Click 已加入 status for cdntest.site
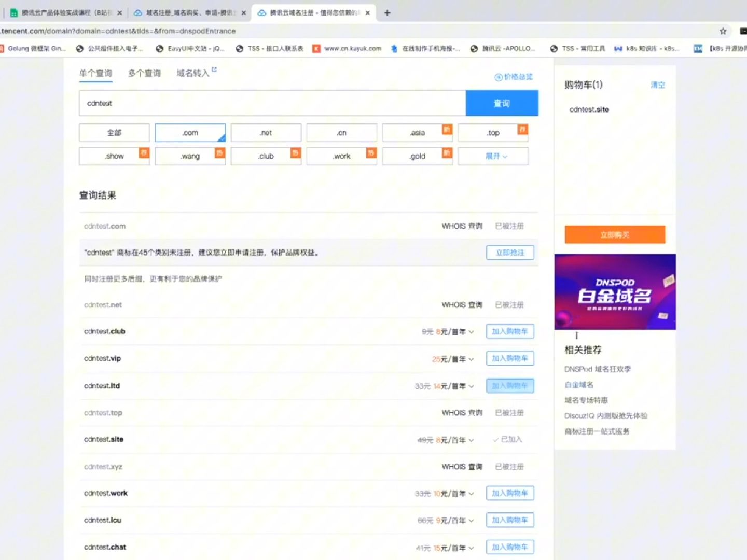Viewport: 747px width, 560px height. [508, 439]
